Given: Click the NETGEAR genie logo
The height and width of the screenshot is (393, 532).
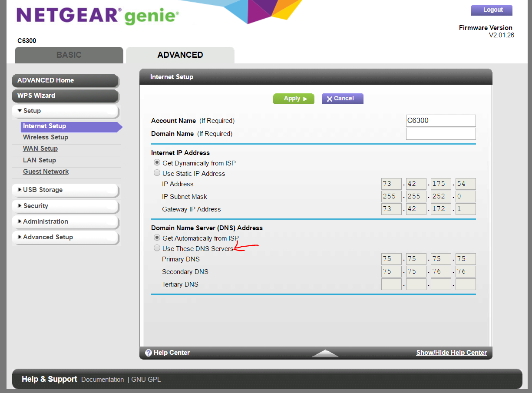Looking at the screenshot, I should (x=98, y=16).
